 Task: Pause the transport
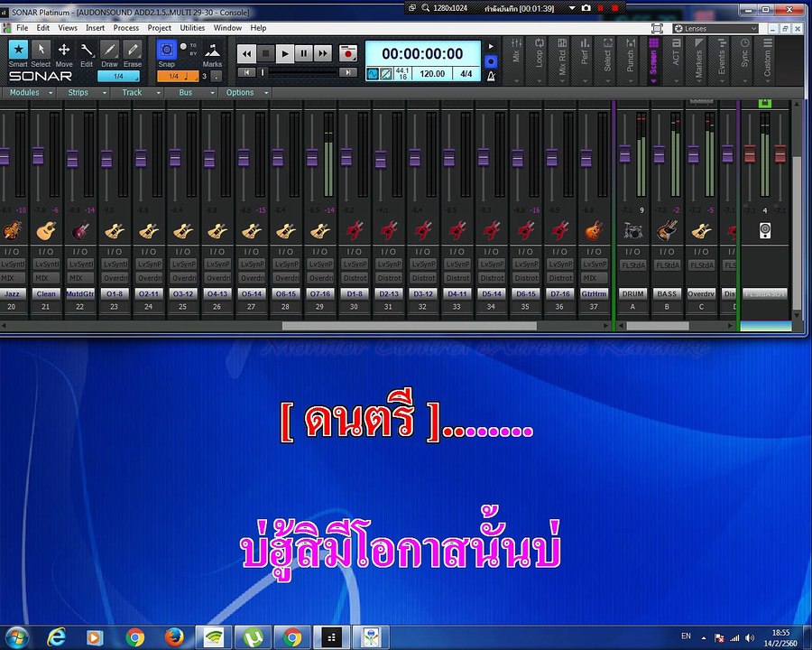coord(303,53)
